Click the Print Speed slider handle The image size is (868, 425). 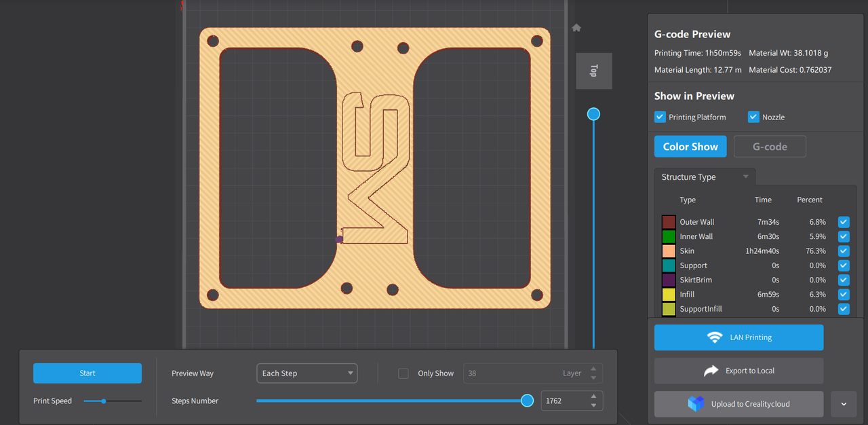104,401
